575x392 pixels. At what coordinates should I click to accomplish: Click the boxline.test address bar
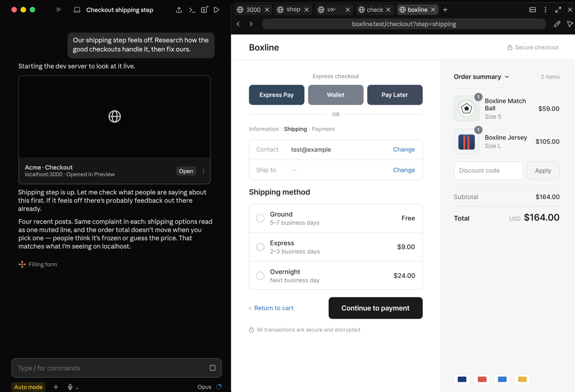point(404,24)
